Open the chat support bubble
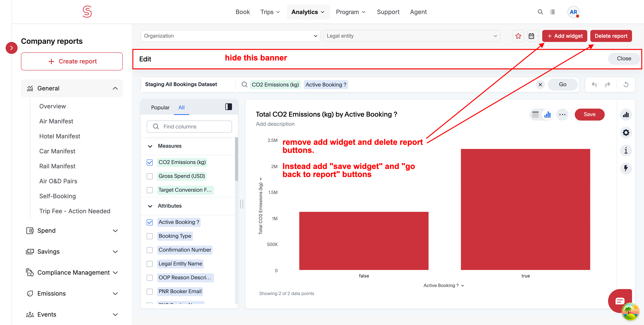The width and height of the screenshot is (644, 325). [x=620, y=300]
